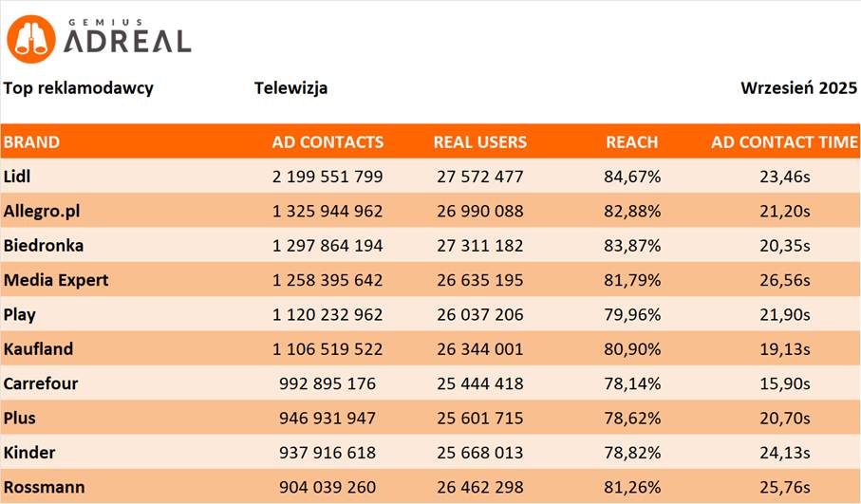Click Lidl's ad contacts value 2 199 551 799
Viewport: 861px width, 504px height.
[328, 177]
